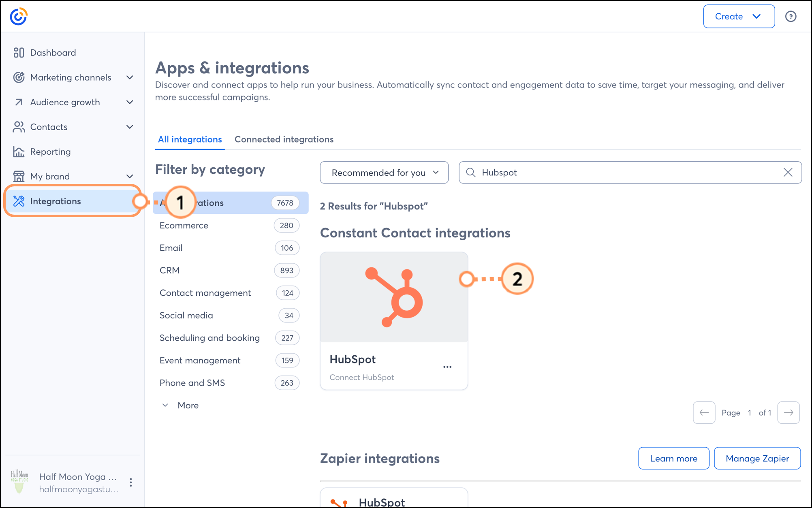
Task: Click the Marketing channels target icon
Action: coord(19,77)
